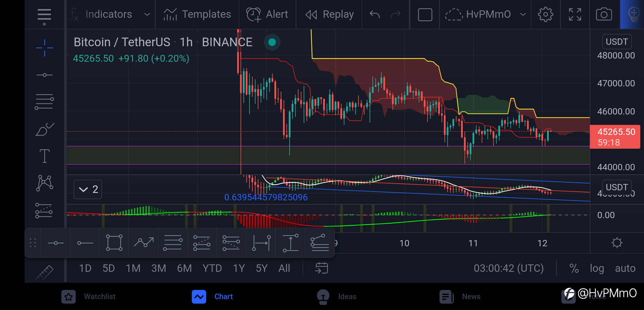Click the Bitcoin / TetherUS symbol title
Screen dimensions: 644x310
[122, 42]
